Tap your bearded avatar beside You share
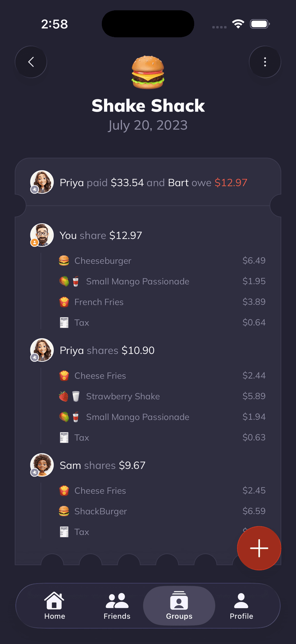Screen dimensions: 296x644 click(x=42, y=235)
